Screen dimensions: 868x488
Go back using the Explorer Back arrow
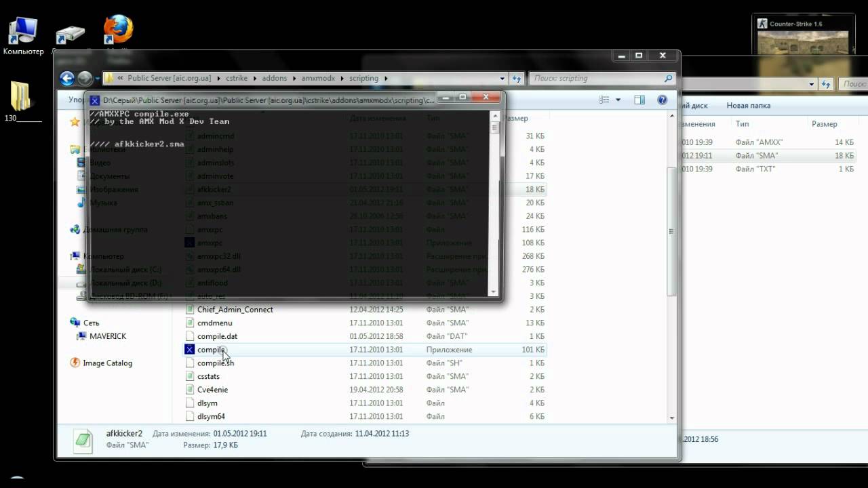(x=67, y=78)
